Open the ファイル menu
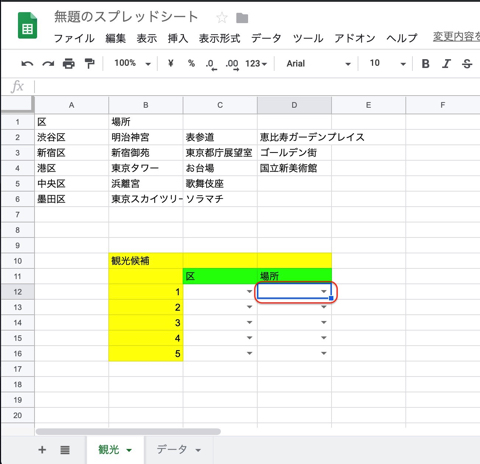The height and width of the screenshot is (464, 480). pyautogui.click(x=74, y=38)
